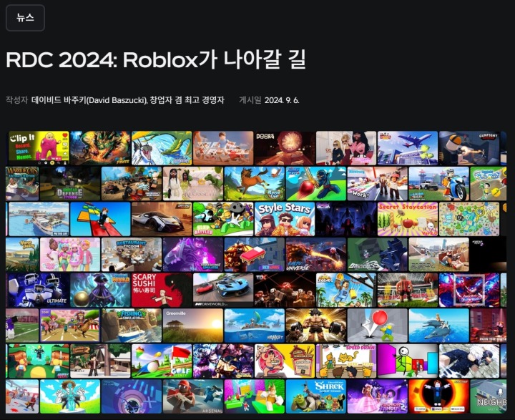Screen dimensions: 515x420
Task: Select the Restaurant Tycoon thumbnail
Action: coord(131,254)
